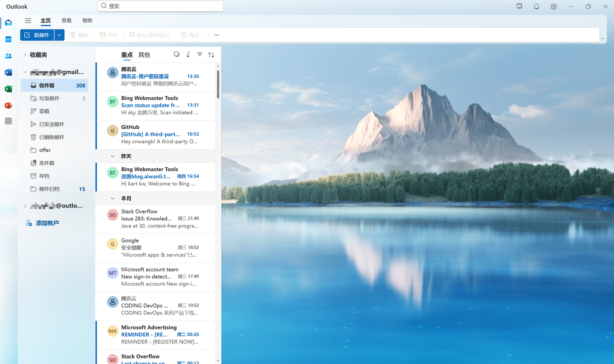Click the SO avatar on Issue 283 email
Viewport: 614px width, 364px height.
click(113, 215)
